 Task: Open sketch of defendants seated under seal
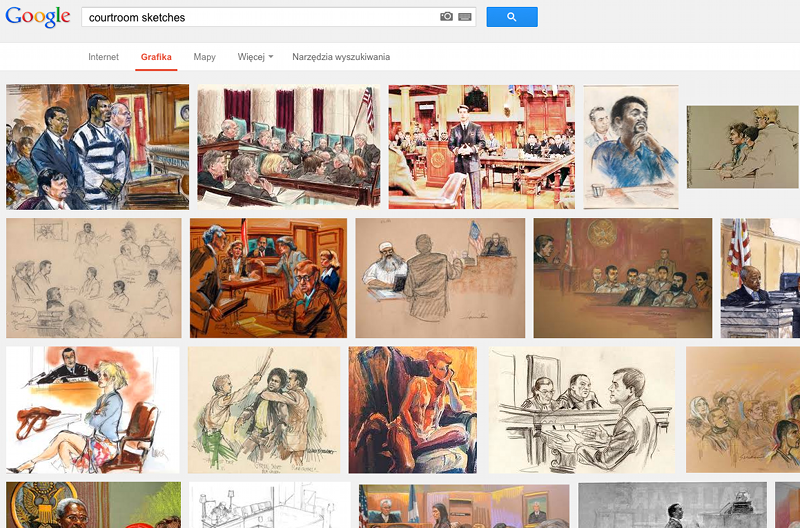tap(622, 278)
